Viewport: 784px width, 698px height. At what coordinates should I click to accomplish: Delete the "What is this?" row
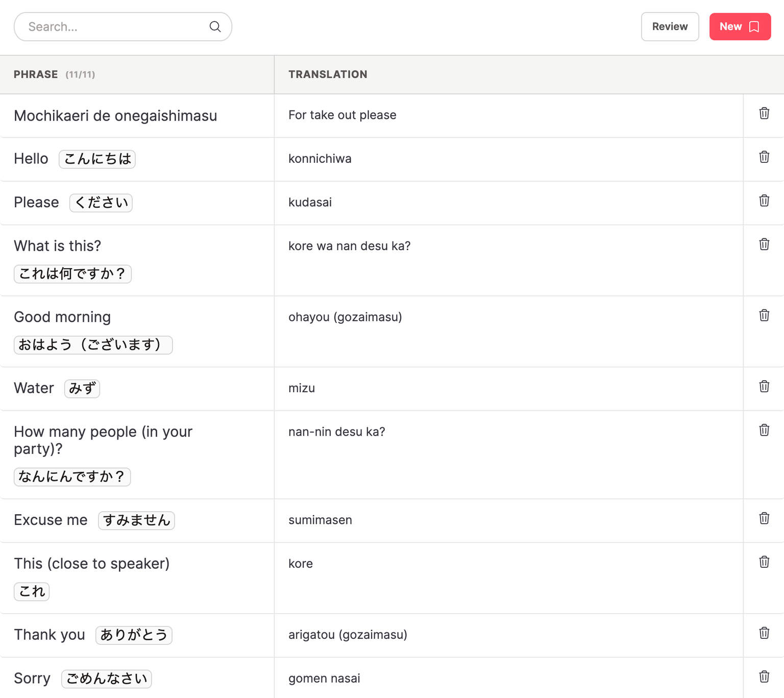764,245
